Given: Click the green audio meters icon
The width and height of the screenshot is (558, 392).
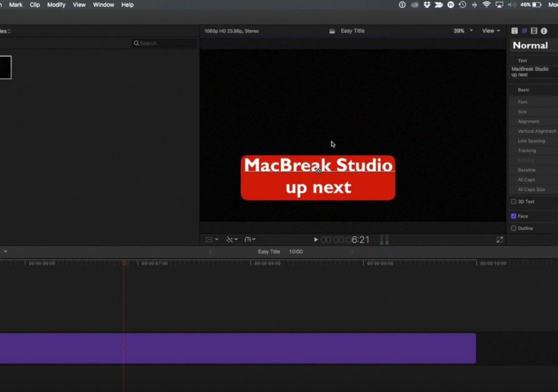Looking at the screenshot, I should tap(384, 240).
